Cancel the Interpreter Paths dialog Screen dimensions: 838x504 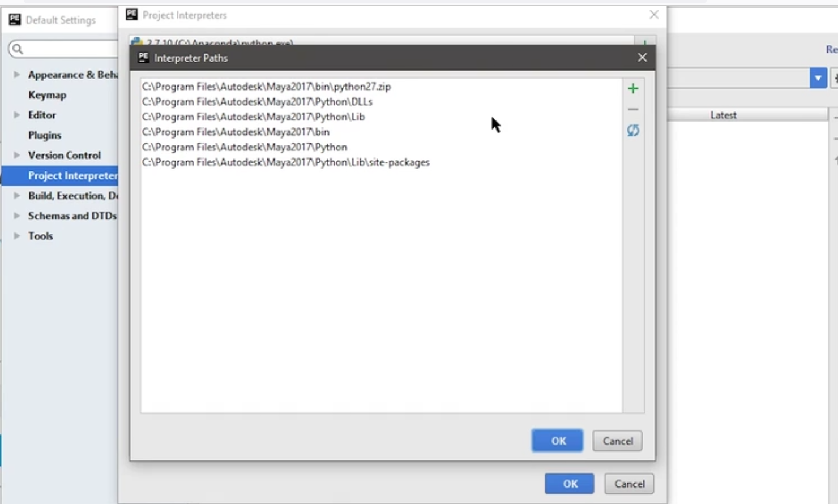point(617,441)
